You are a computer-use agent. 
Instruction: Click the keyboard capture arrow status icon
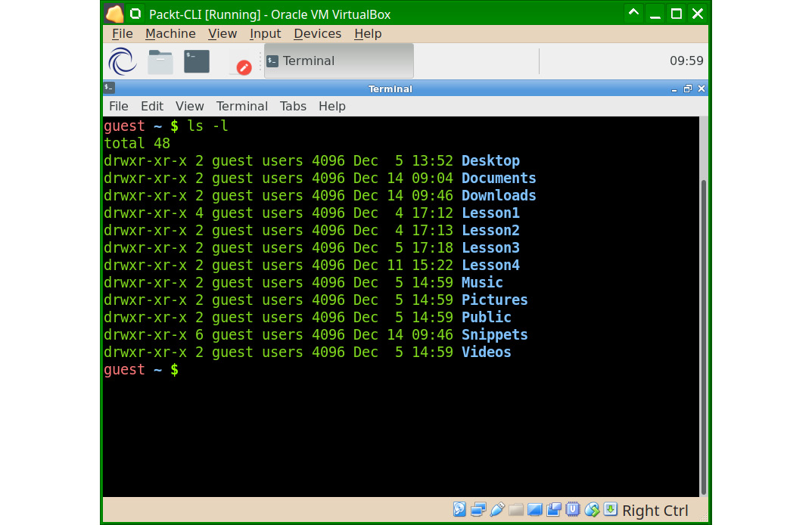pos(611,509)
